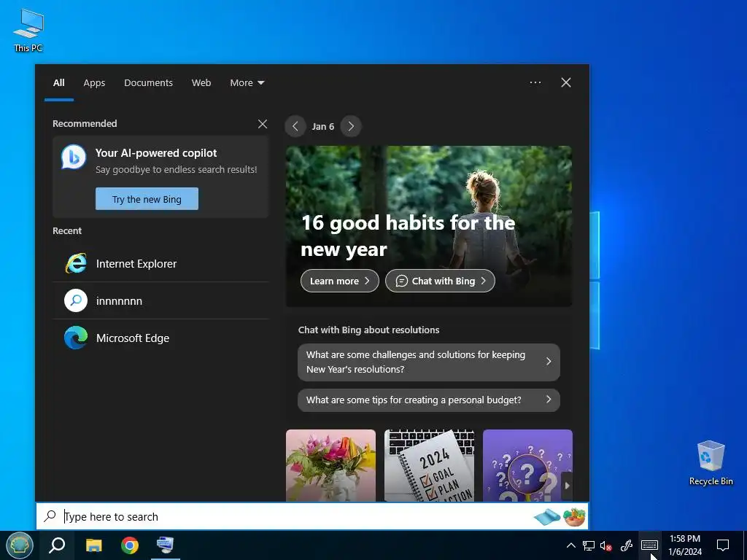Screen dimensions: 747x560
Task: Expand the More dropdown
Action: [247, 83]
